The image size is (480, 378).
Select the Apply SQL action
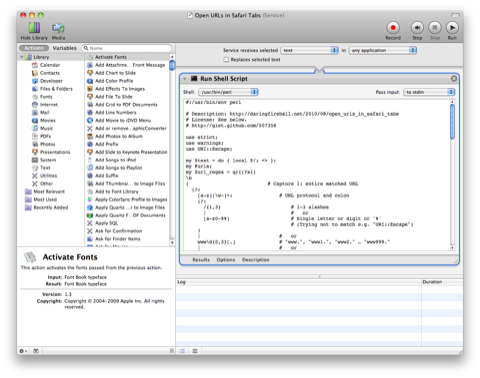[x=106, y=223]
